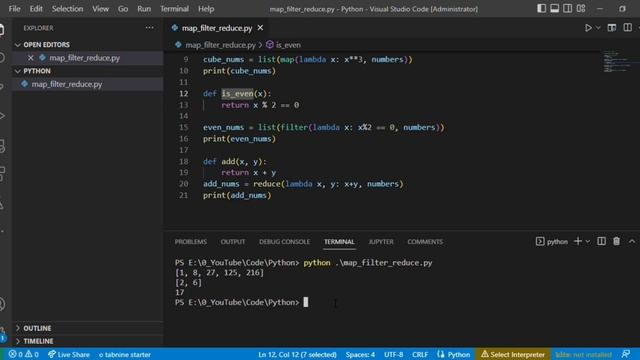Click inside the terminal prompt line
Screen dimensions: 640x360
[241, 302]
